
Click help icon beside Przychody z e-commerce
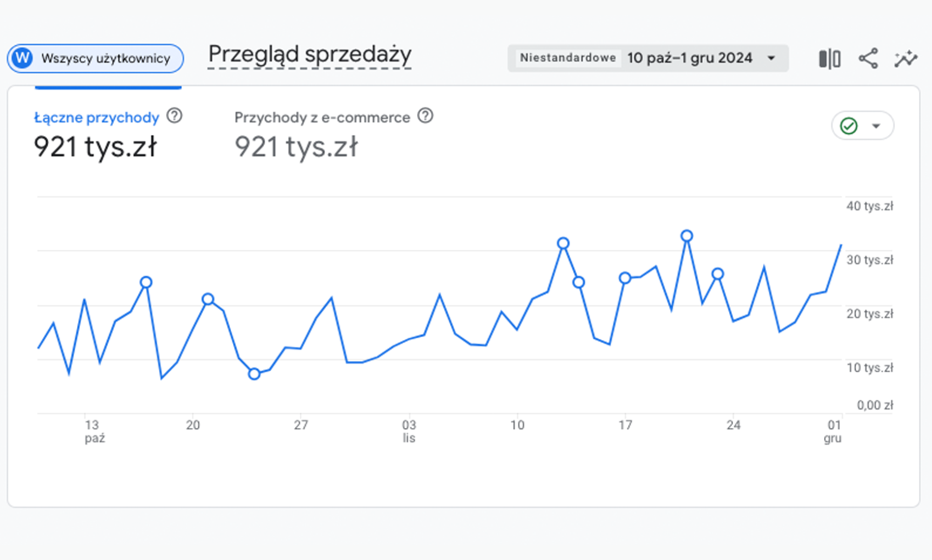[425, 116]
